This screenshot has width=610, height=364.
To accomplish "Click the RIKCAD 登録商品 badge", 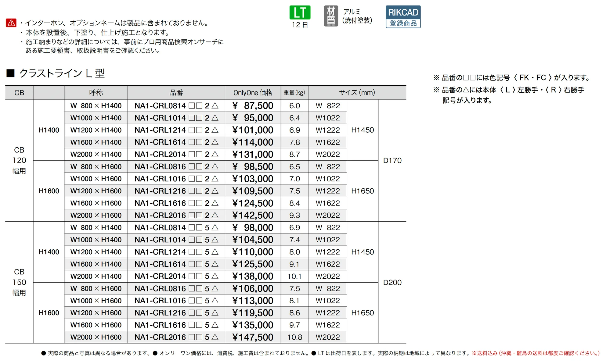I will pyautogui.click(x=403, y=17).
